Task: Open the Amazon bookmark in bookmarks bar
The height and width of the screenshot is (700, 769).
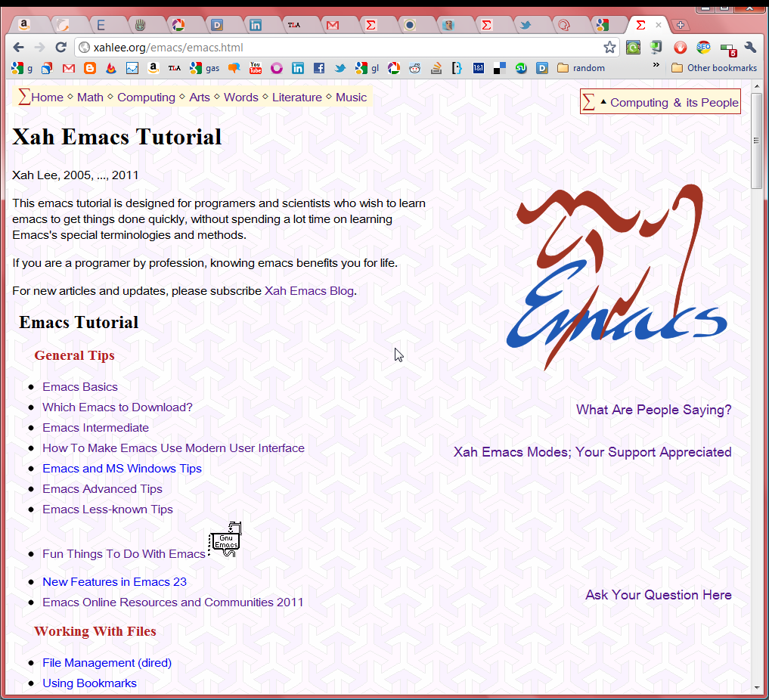Action: [x=153, y=68]
